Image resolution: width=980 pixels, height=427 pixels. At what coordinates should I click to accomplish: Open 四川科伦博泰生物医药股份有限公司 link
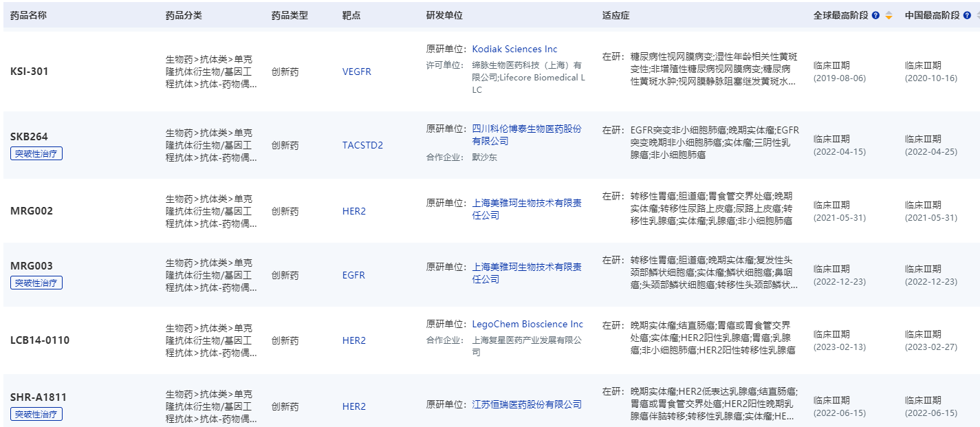click(527, 135)
